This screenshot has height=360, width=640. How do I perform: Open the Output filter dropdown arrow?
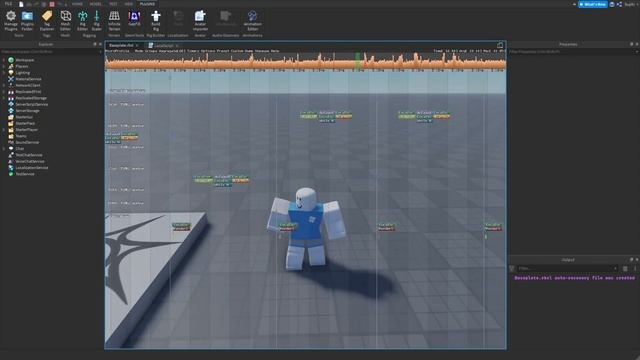click(615, 268)
